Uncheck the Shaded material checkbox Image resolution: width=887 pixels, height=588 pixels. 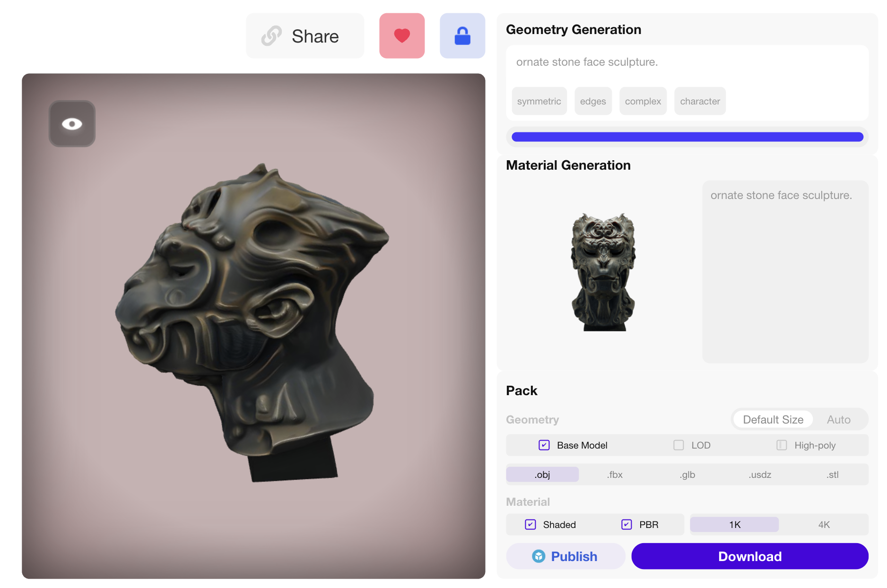(x=530, y=525)
